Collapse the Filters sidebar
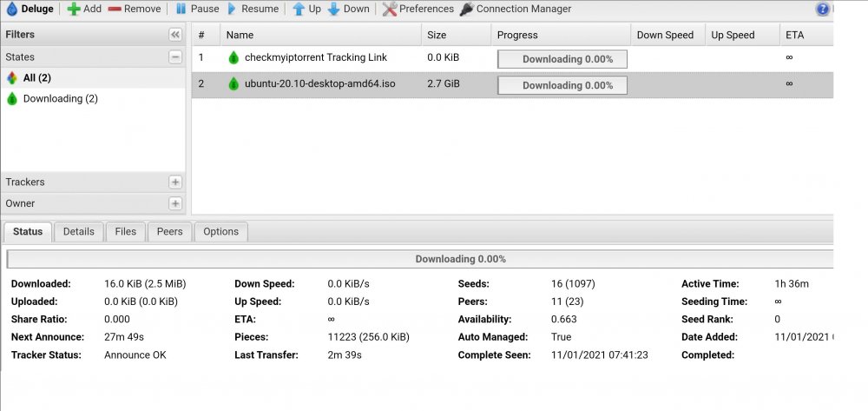 175,35
